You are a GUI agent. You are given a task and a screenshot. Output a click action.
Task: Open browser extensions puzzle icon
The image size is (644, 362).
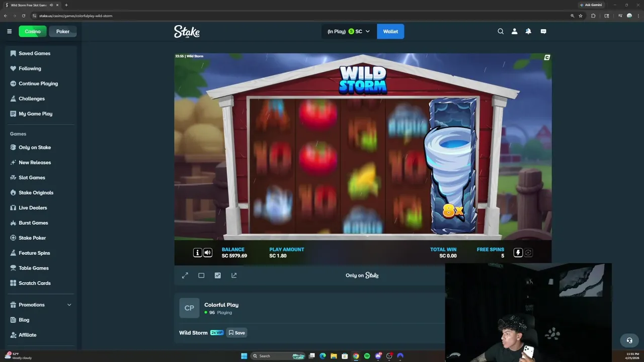click(x=593, y=16)
